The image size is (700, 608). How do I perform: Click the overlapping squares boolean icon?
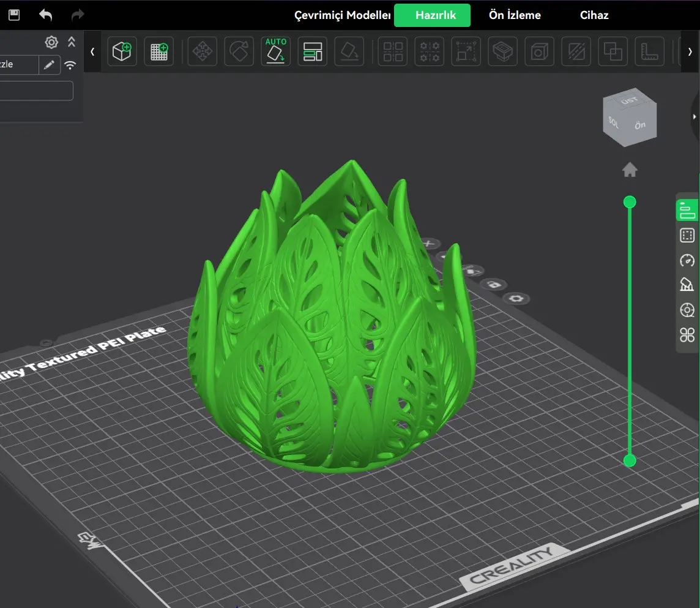pos(612,51)
